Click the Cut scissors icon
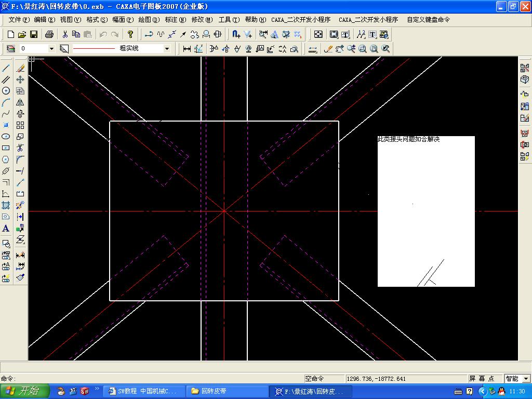 click(65, 34)
